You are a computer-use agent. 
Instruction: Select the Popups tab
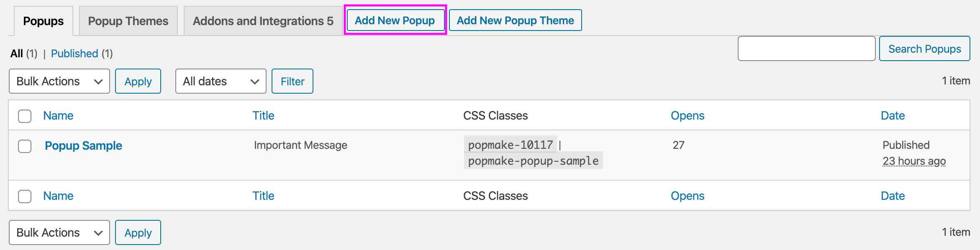44,21
